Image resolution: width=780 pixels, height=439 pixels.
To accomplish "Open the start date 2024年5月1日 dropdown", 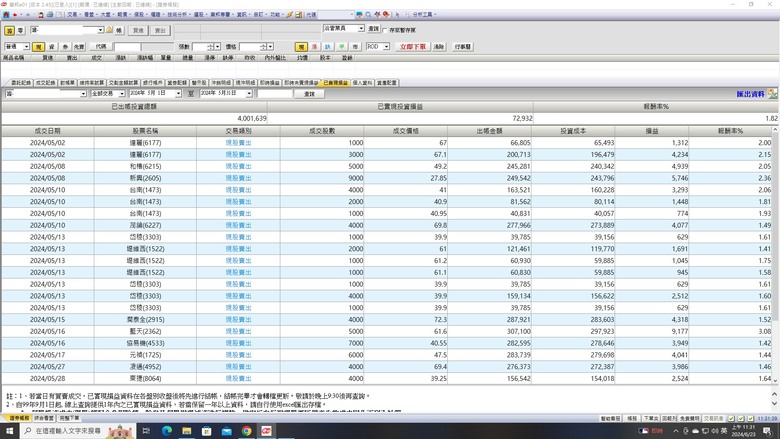I will 178,93.
